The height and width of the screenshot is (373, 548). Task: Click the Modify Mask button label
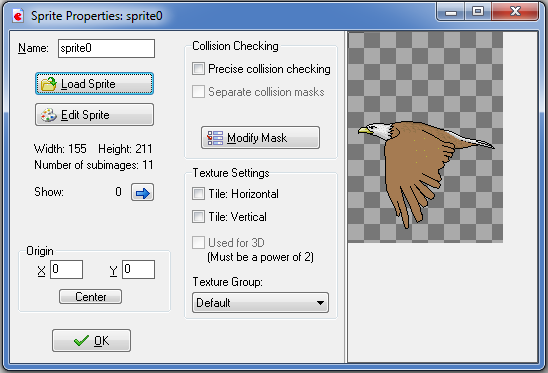[257, 138]
